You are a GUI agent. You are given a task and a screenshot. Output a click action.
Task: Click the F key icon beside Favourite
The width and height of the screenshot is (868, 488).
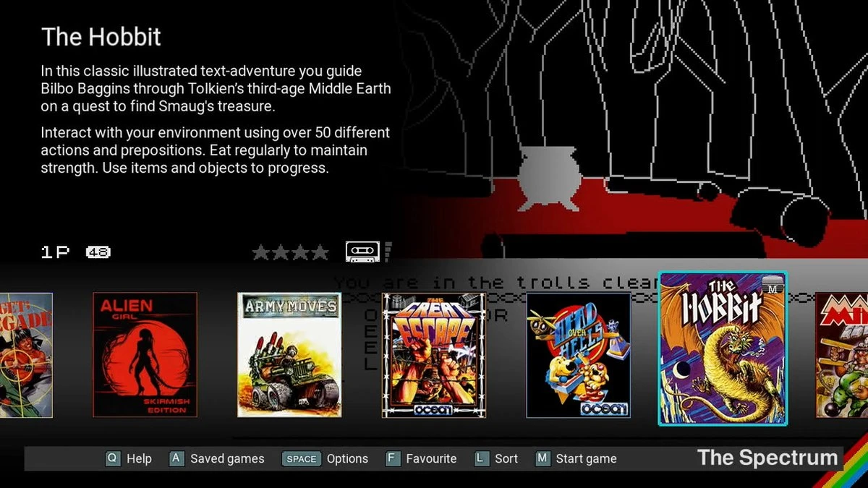[x=392, y=458]
